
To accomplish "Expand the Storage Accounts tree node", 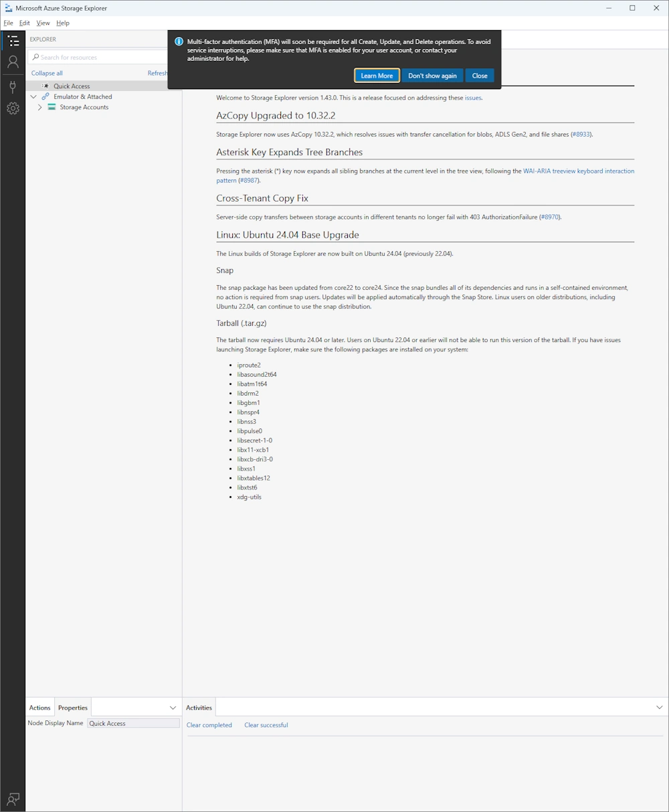I will tap(40, 107).
